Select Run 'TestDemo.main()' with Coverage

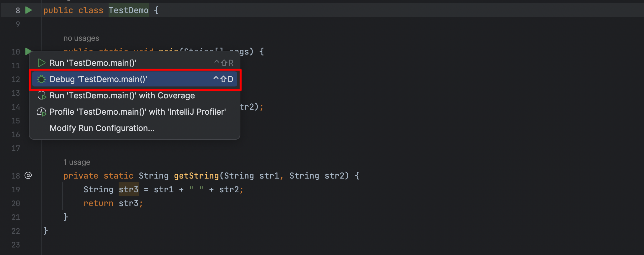122,96
